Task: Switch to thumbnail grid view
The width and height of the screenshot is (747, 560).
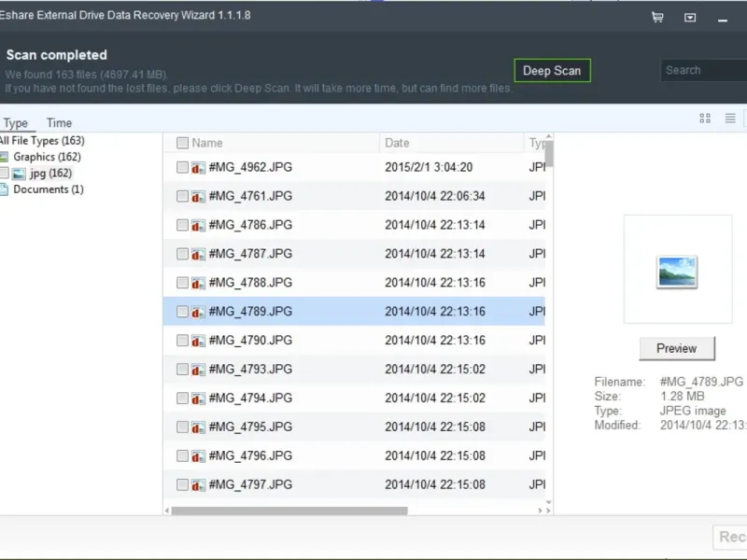Action: pyautogui.click(x=705, y=119)
